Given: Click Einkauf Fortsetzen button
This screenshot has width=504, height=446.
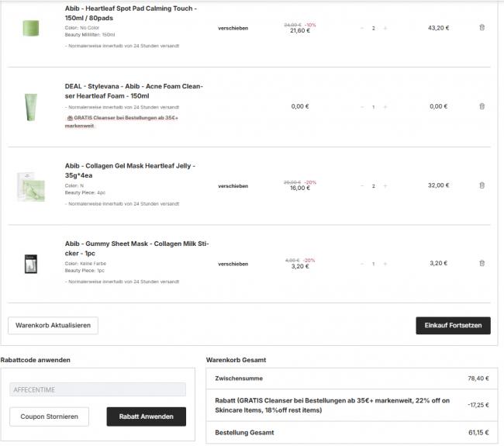Looking at the screenshot, I should click(453, 326).
